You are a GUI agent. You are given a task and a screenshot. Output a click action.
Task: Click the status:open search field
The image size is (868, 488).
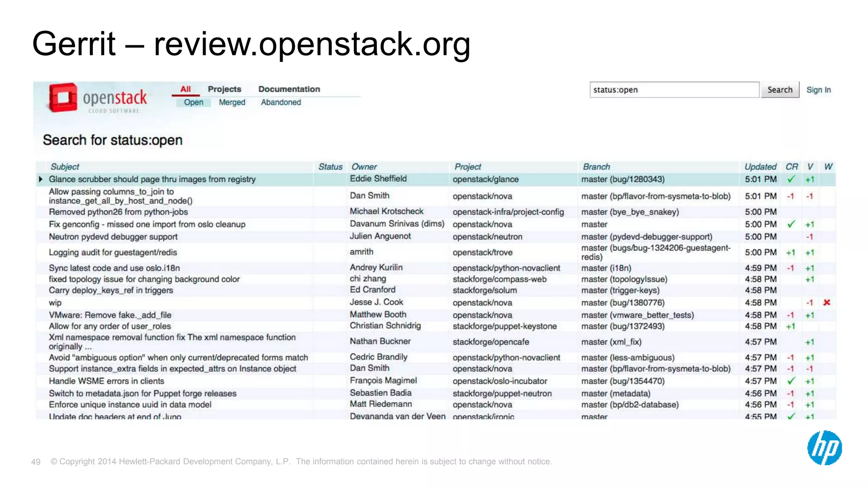[x=674, y=90]
